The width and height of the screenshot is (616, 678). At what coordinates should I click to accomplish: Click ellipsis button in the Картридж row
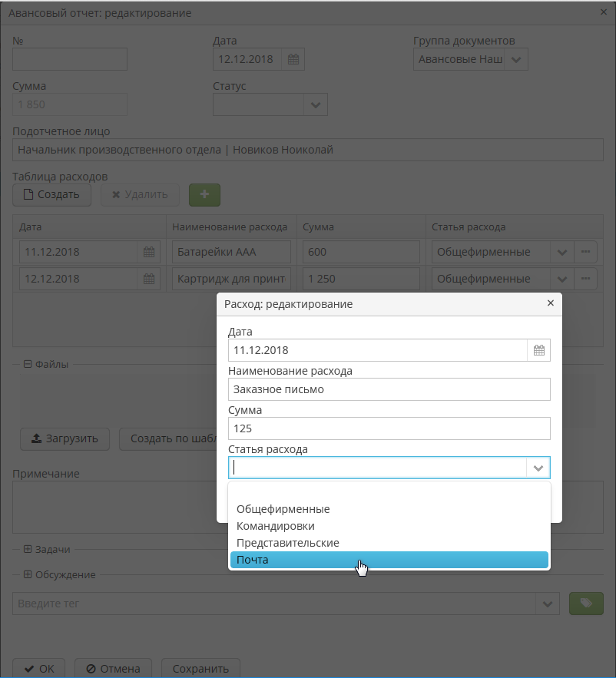click(x=586, y=279)
